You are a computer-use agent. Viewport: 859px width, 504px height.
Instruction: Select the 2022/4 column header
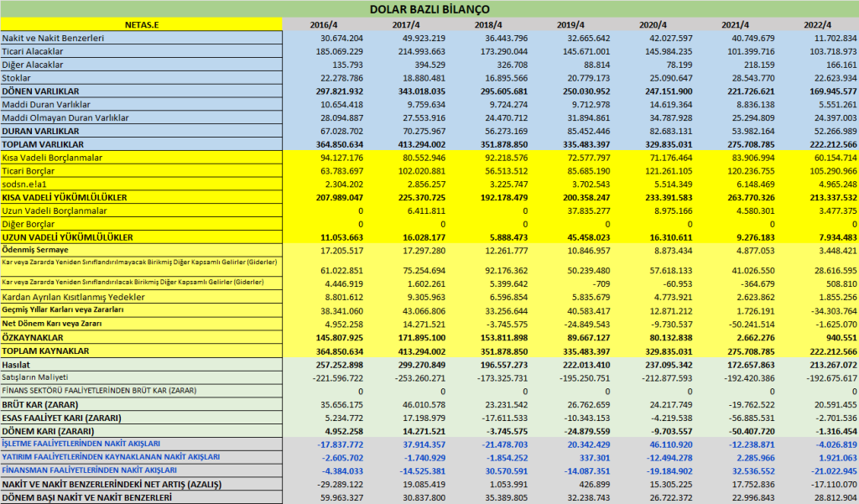tap(817, 24)
